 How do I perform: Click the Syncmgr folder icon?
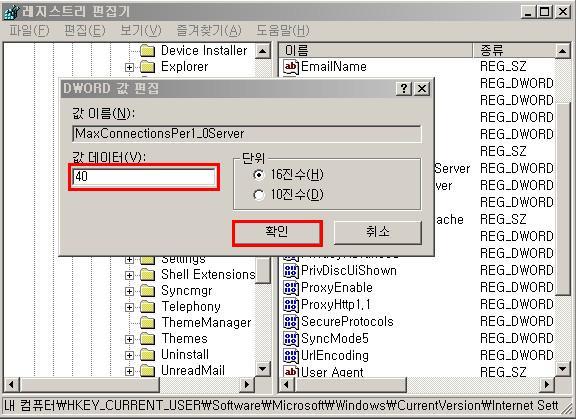[148, 291]
